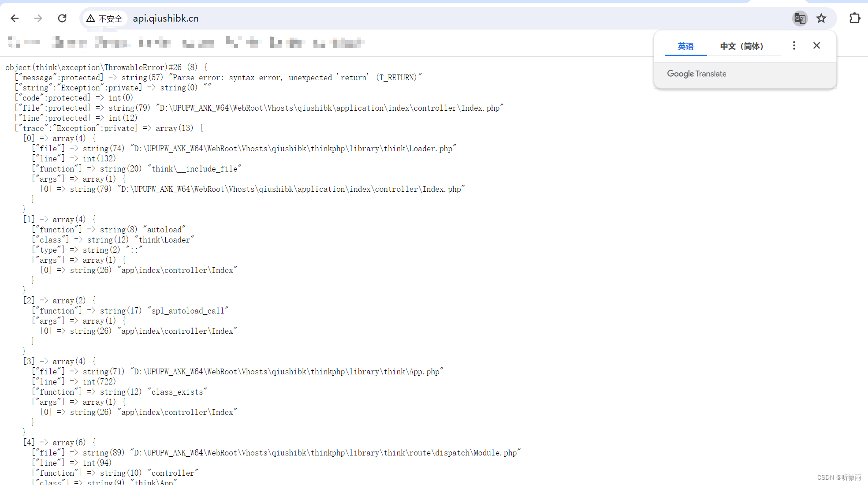Switch to 中文（简体） translation tab
This screenshot has height=485, width=868.
pos(741,46)
